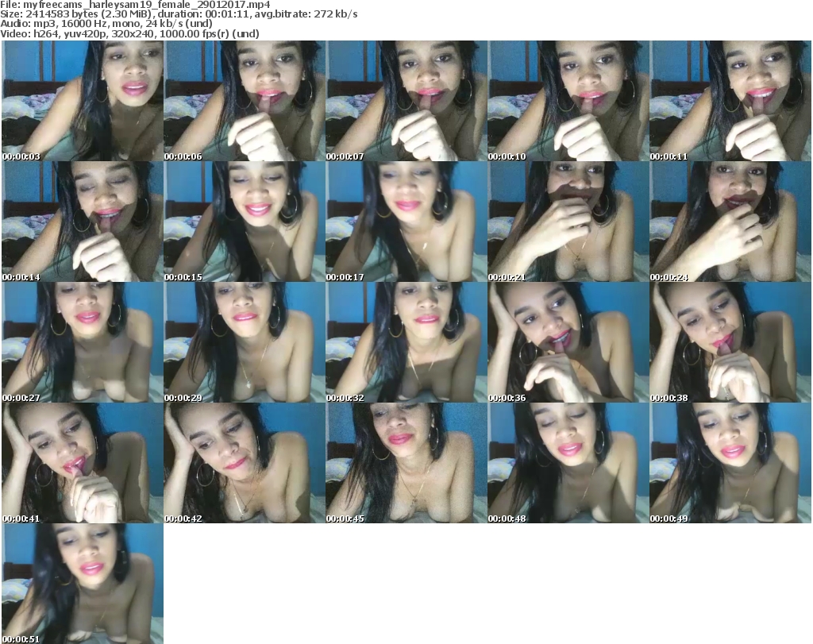Open the frame stamped 00:00:07
This screenshot has width=813, height=644.
click(406, 101)
